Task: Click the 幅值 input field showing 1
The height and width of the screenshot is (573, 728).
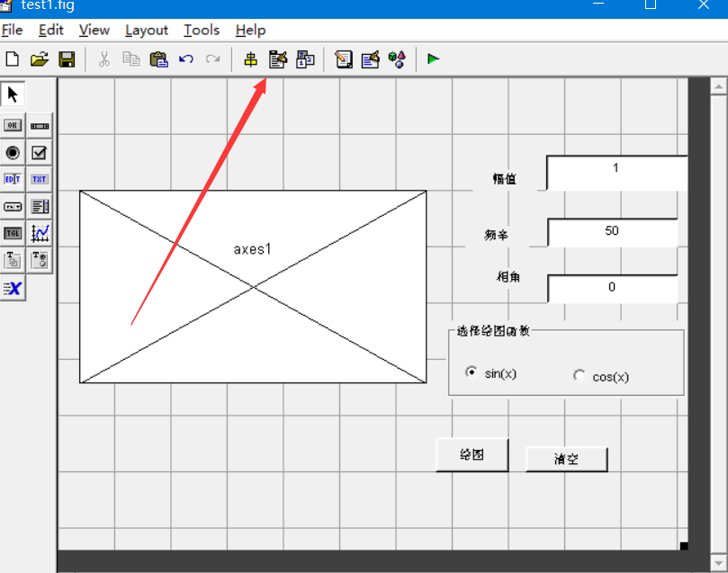Action: coord(616,172)
